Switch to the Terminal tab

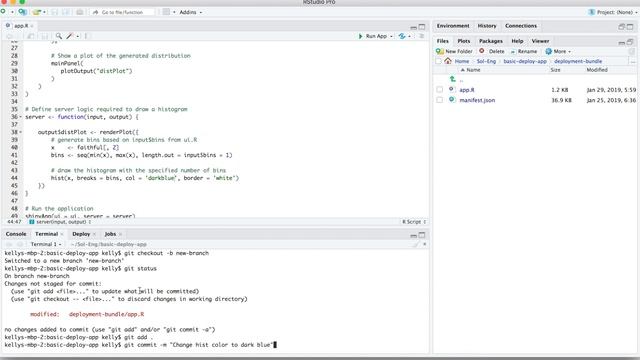click(x=47, y=234)
